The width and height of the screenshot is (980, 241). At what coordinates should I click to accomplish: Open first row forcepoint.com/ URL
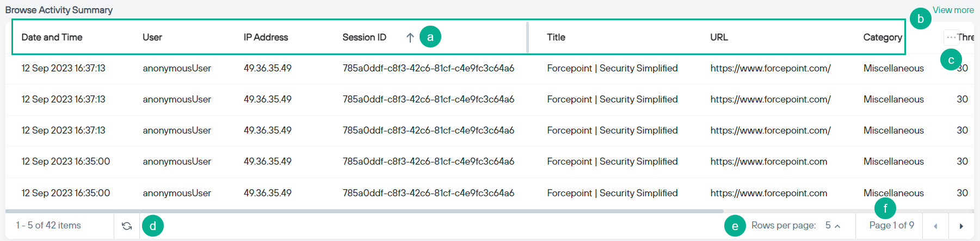point(771,68)
